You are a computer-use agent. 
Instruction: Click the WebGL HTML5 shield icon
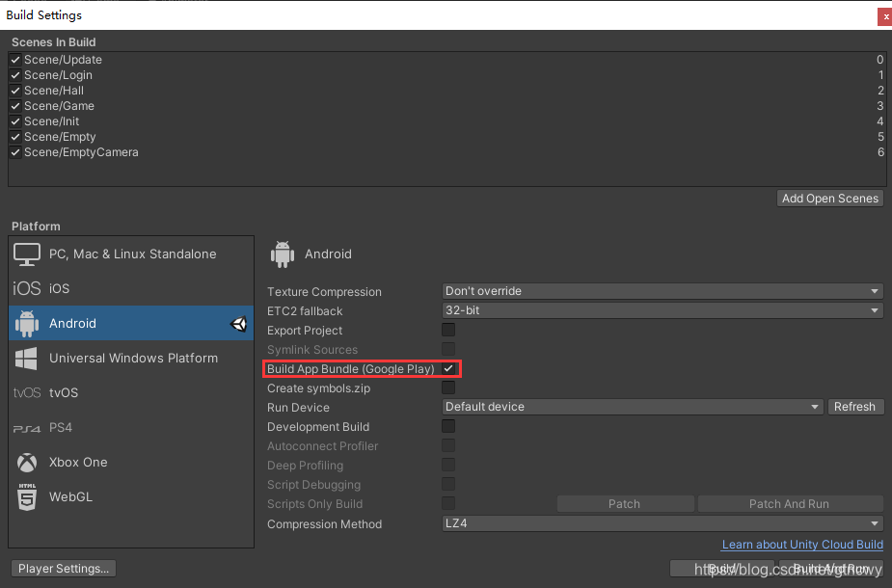[27, 497]
